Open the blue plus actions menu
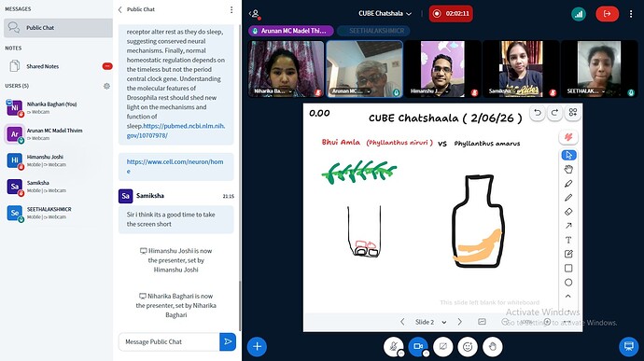The height and width of the screenshot is (361, 644). (257, 347)
